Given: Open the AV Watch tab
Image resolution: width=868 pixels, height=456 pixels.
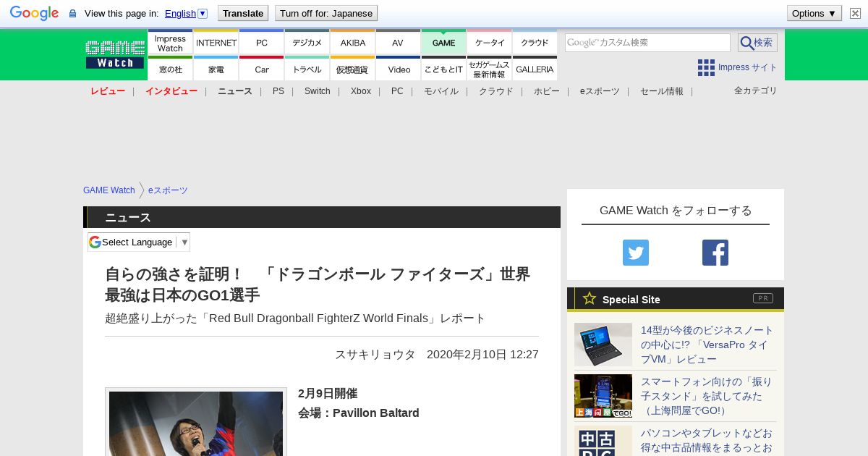Looking at the screenshot, I should coord(398,43).
